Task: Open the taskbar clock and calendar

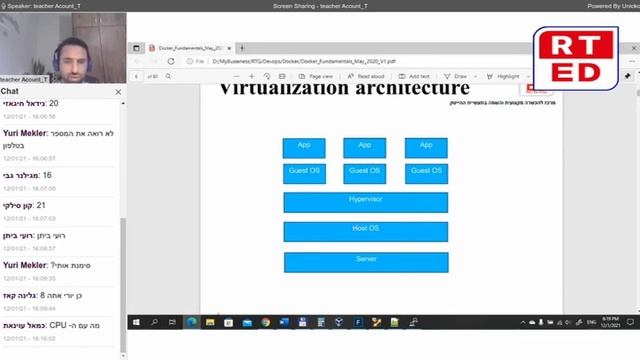Action: [610, 322]
